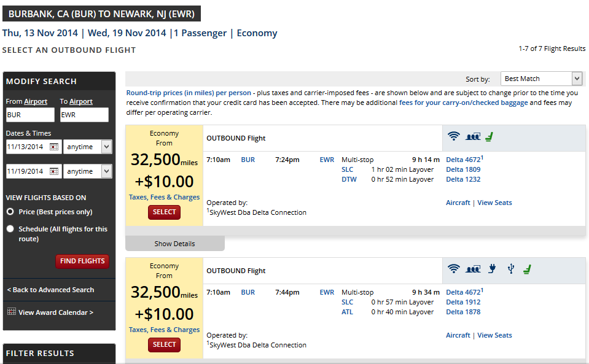Open the View Award Calendar link
589x364 pixels.
pos(56,312)
